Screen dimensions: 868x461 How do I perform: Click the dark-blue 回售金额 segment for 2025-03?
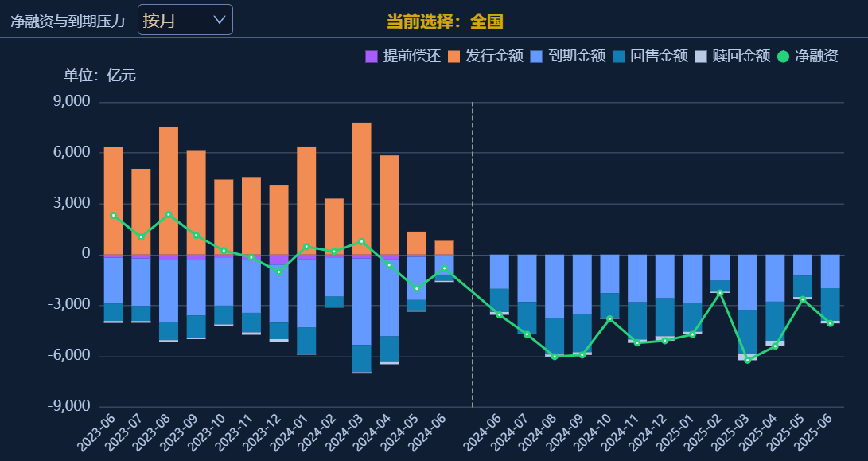click(x=747, y=332)
